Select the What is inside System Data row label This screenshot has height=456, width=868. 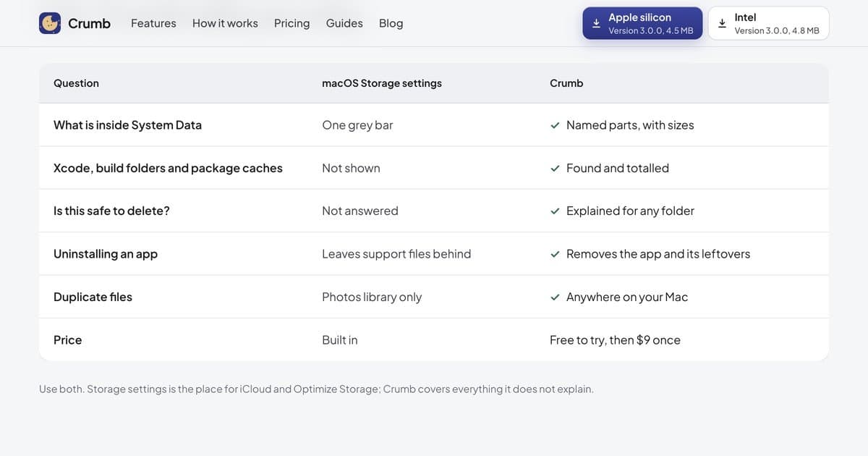(x=127, y=125)
